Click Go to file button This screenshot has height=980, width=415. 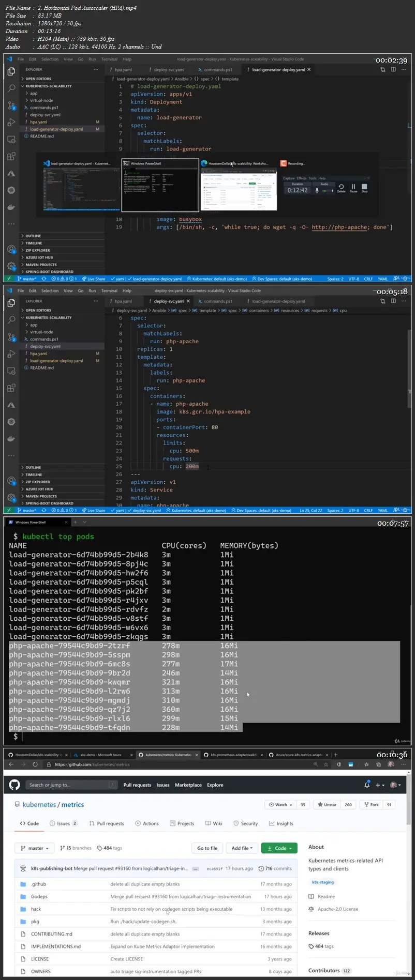(207, 848)
